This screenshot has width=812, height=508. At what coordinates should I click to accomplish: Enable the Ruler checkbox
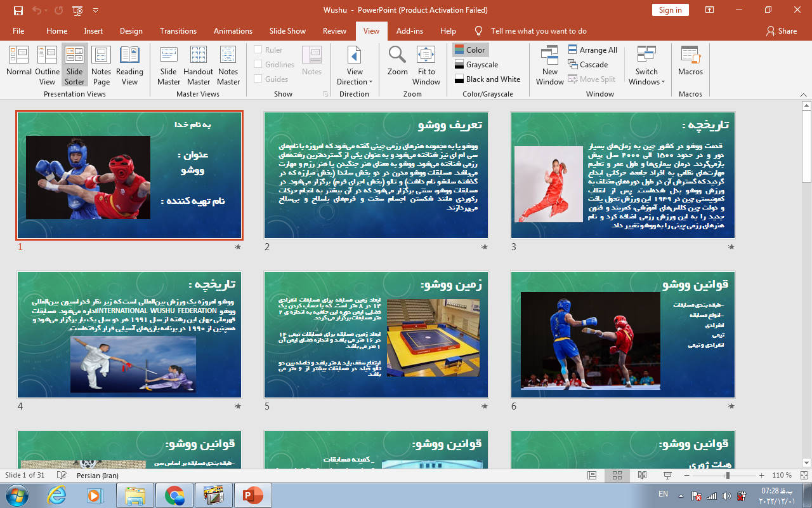[258, 50]
